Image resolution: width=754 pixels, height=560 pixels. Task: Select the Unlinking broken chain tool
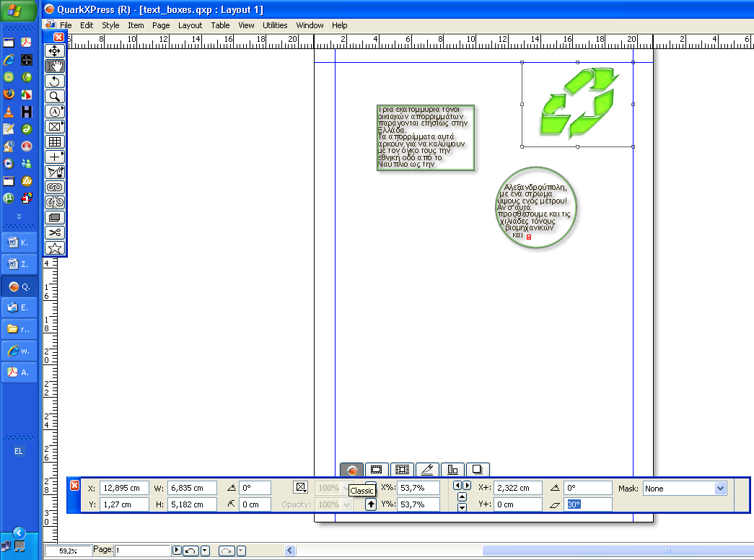(54, 203)
